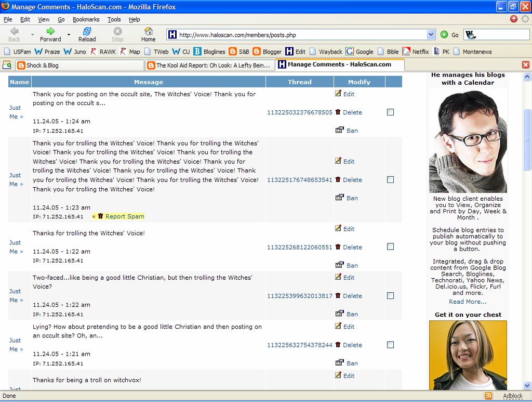Viewport: 532px width, 402px height.
Task: Click Read More in the sidebar ad
Action: pyautogui.click(x=468, y=302)
